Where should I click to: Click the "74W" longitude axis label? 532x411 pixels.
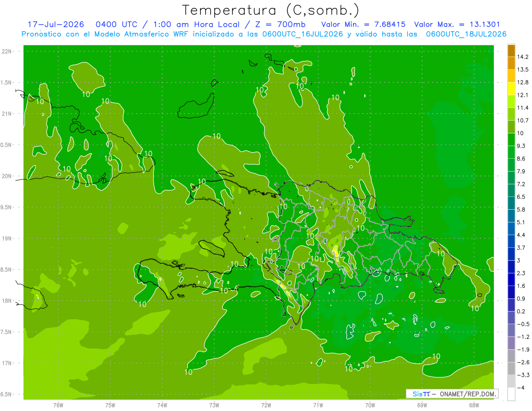[162, 405]
